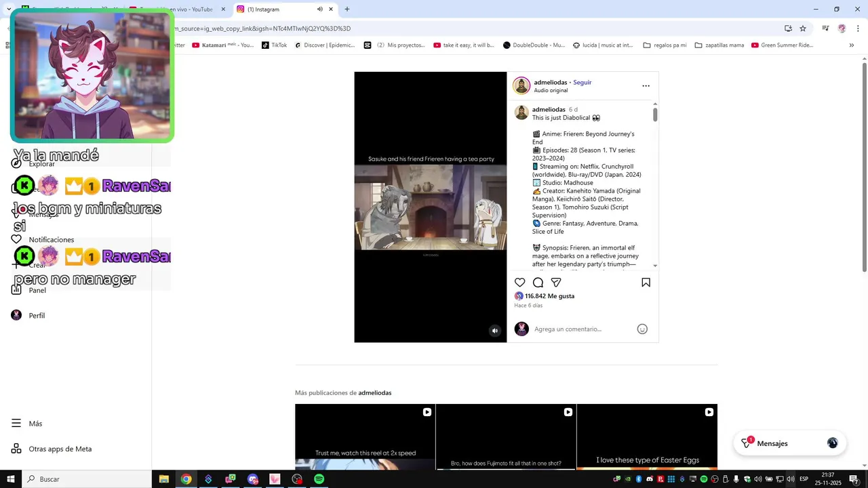Open the Discover | Epidemic bookmark
The height and width of the screenshot is (488, 868).
coord(324,45)
